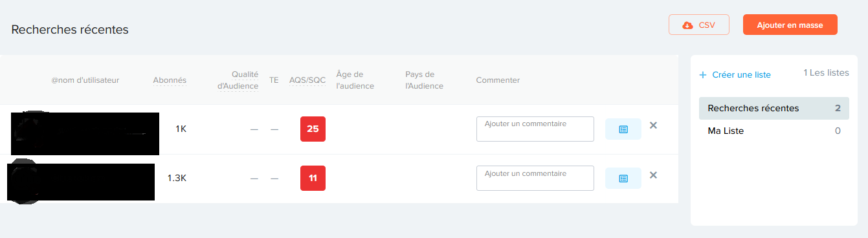Click the Âge de l'audience header
This screenshot has height=238, width=868.
(355, 80)
